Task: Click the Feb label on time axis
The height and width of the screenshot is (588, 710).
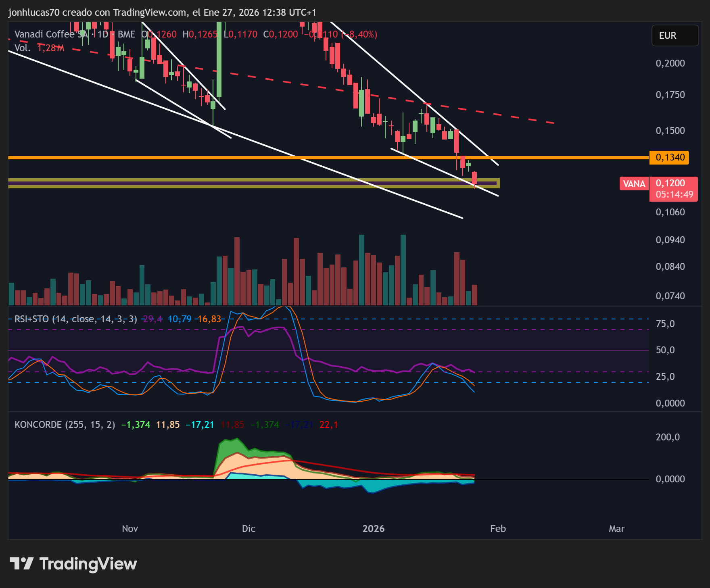Action: pyautogui.click(x=498, y=529)
